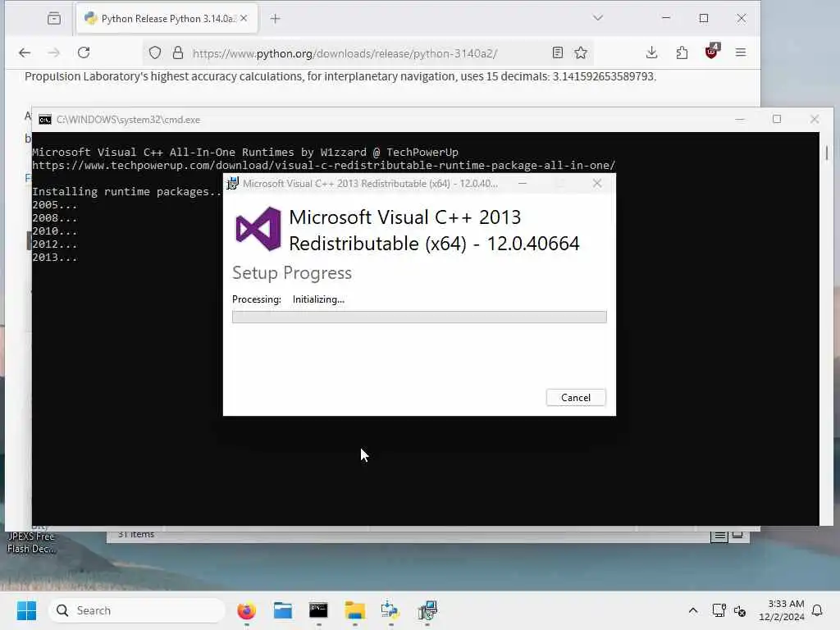Select JPEXS Free Flash Decompiler desktop shortcut
The image size is (840, 630).
[x=30, y=542]
